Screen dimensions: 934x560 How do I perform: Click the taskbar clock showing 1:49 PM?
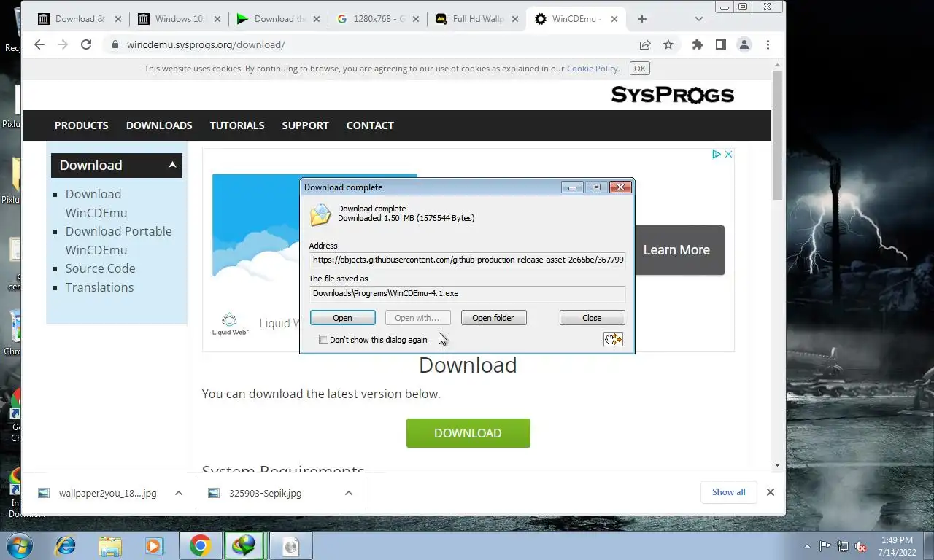(x=897, y=546)
